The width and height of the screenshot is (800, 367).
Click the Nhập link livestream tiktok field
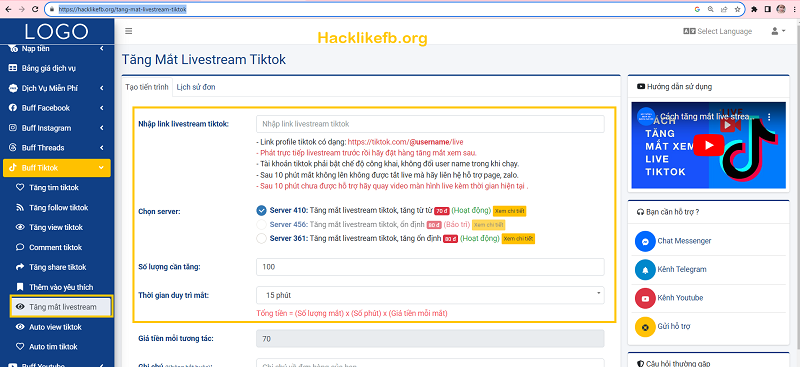click(x=430, y=124)
